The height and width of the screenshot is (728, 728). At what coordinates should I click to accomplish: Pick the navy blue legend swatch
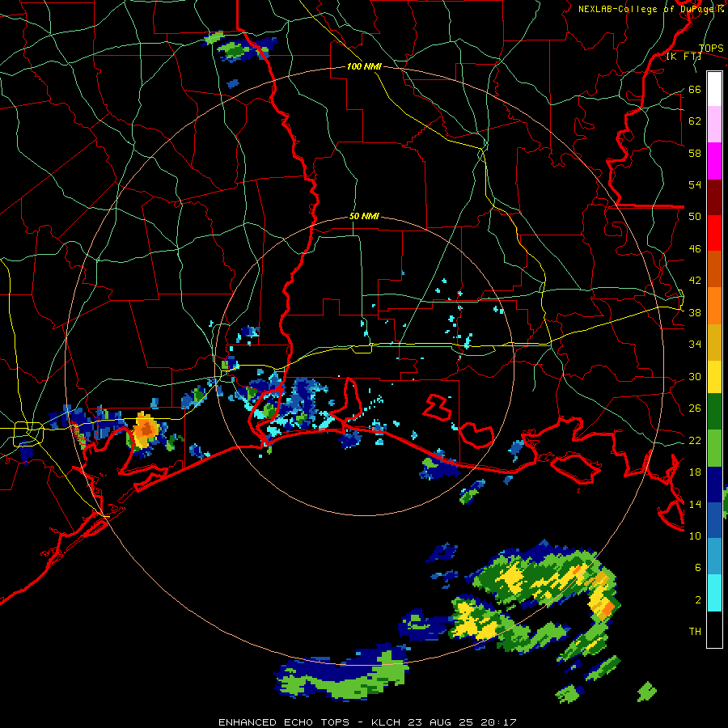(x=714, y=485)
